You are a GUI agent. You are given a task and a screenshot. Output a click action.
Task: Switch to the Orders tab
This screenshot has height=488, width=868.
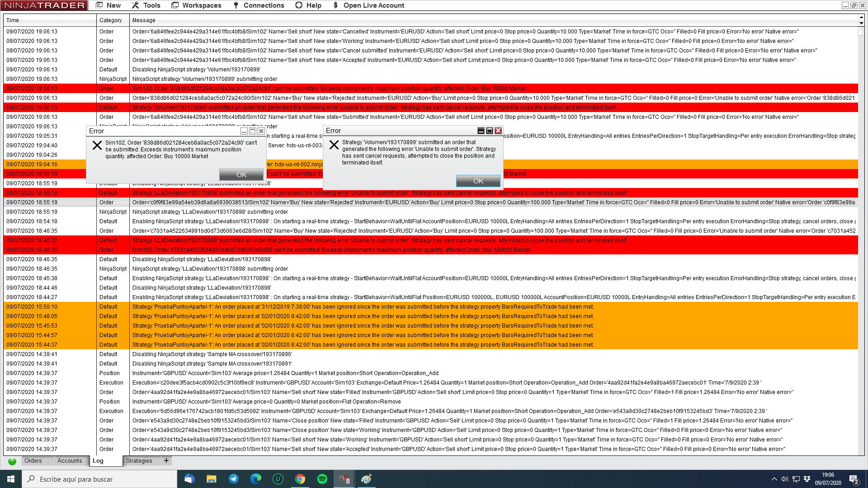click(x=33, y=461)
